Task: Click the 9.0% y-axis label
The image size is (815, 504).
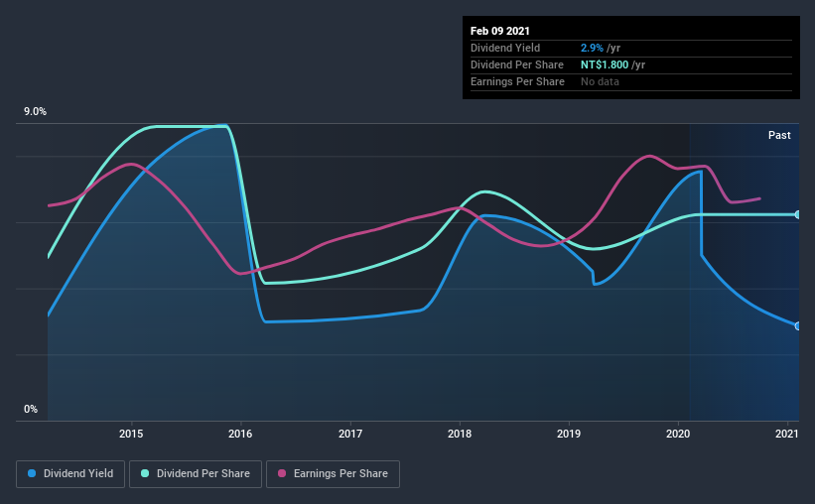Action: coord(35,112)
